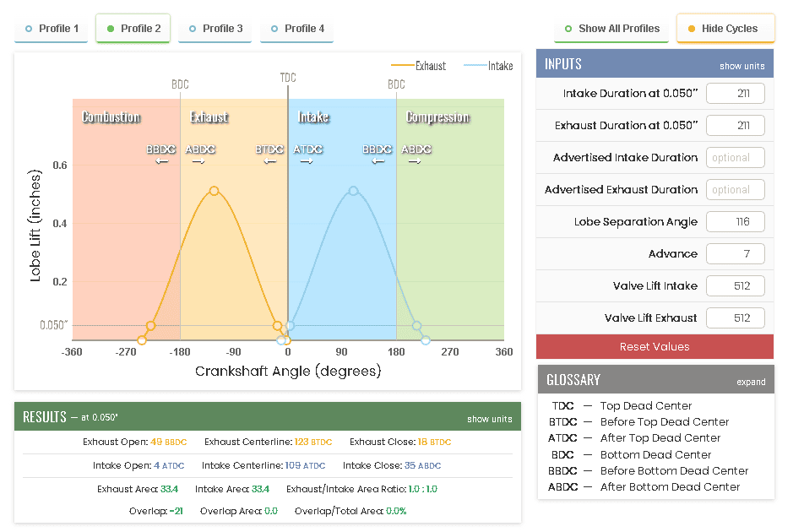Image resolution: width=804 pixels, height=532 pixels.
Task: Click the ABDC glossary entry
Action: tap(644, 487)
